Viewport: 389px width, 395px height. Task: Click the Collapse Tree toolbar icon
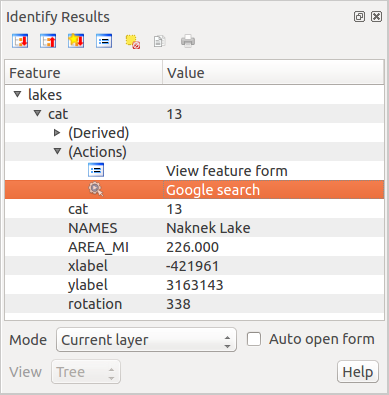48,41
